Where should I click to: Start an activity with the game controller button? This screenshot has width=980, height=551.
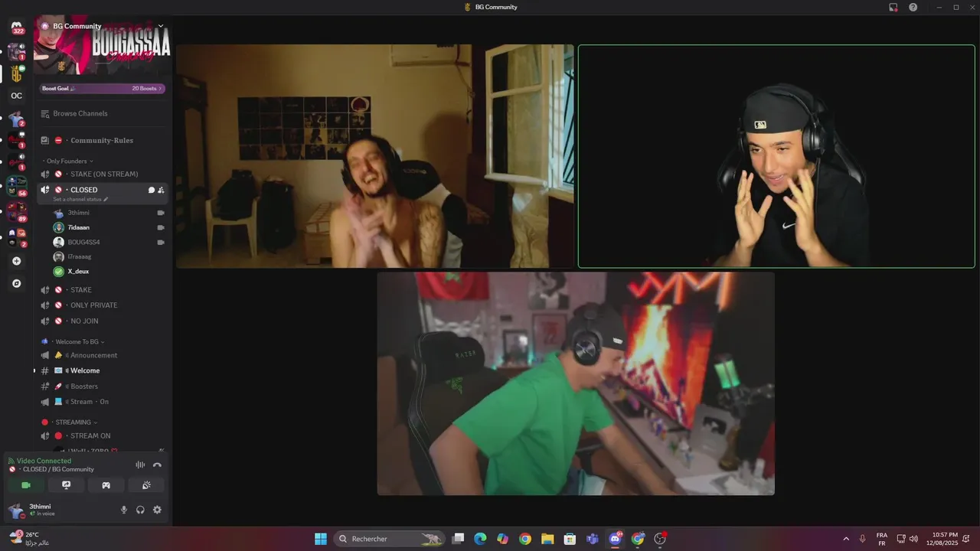click(x=106, y=485)
